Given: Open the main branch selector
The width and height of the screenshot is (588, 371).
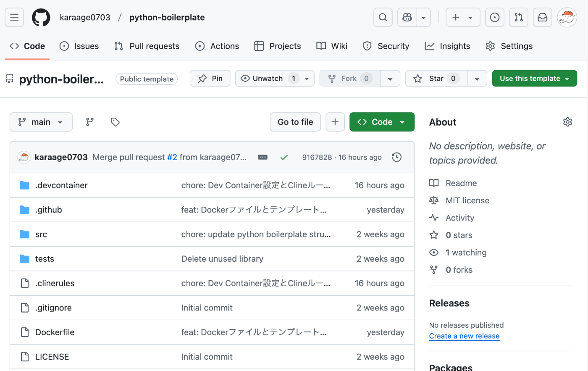Looking at the screenshot, I should pyautogui.click(x=41, y=122).
